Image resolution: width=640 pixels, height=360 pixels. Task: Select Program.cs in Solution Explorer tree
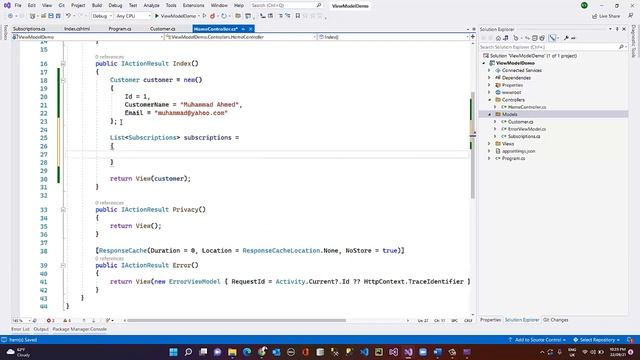[513, 159]
